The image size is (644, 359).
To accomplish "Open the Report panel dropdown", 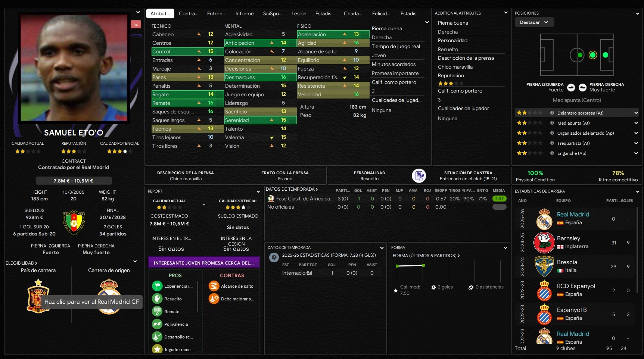I will [x=258, y=191].
